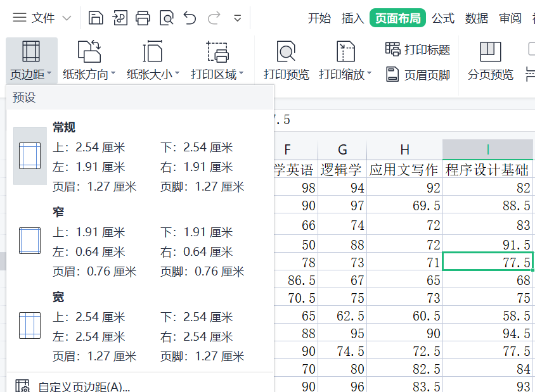Click the Print icon in quick toolbar

point(143,18)
